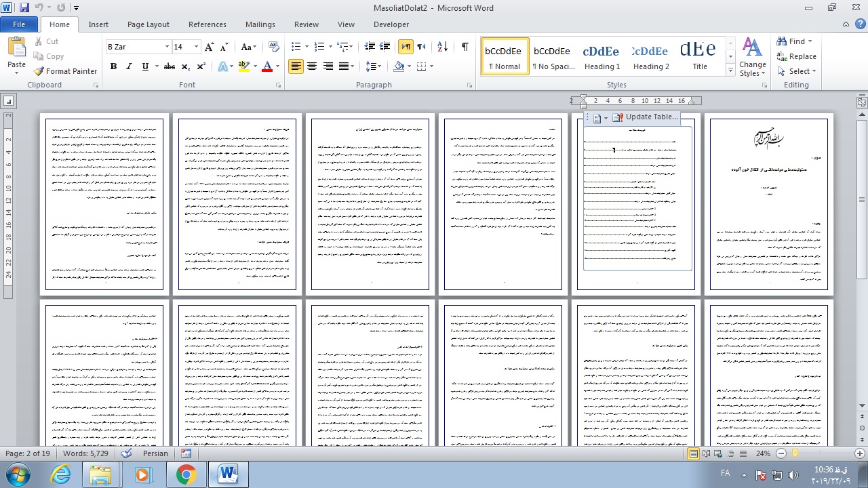This screenshot has height=488, width=868.
Task: Toggle Subscript formatting
Action: coord(186,66)
